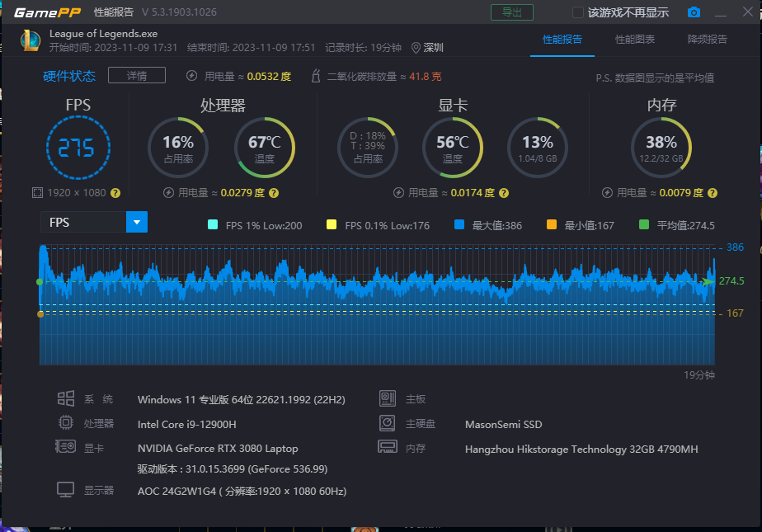Click the CO2 bottle icon near 二氧化碳排放量
Image resolution: width=762 pixels, height=532 pixels.
[x=316, y=76]
